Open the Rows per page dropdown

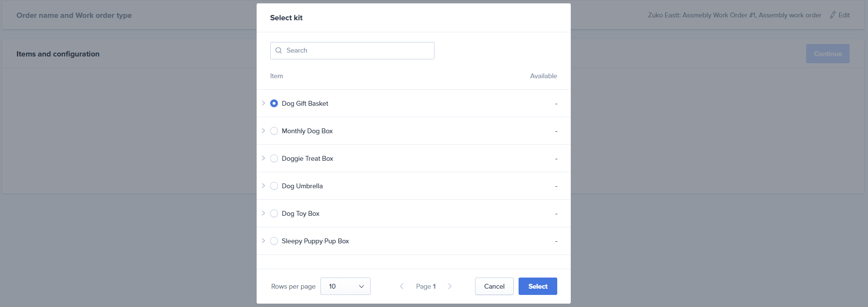point(345,286)
